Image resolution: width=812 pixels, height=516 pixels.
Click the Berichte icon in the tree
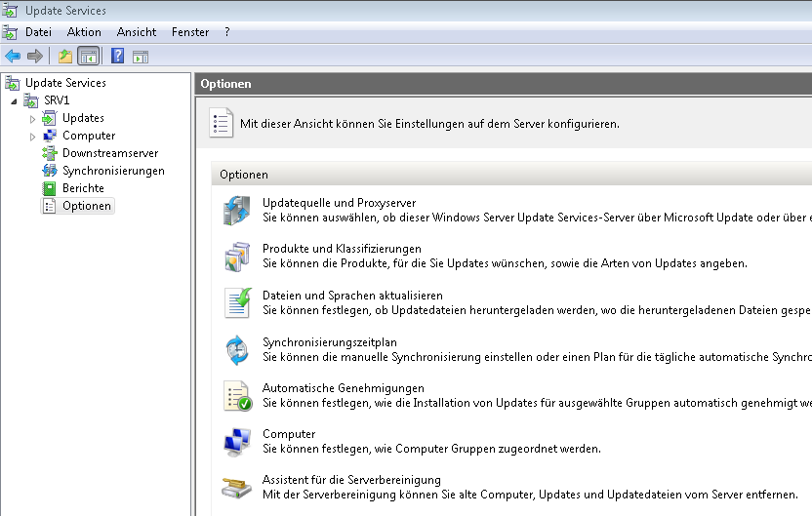[x=50, y=188]
